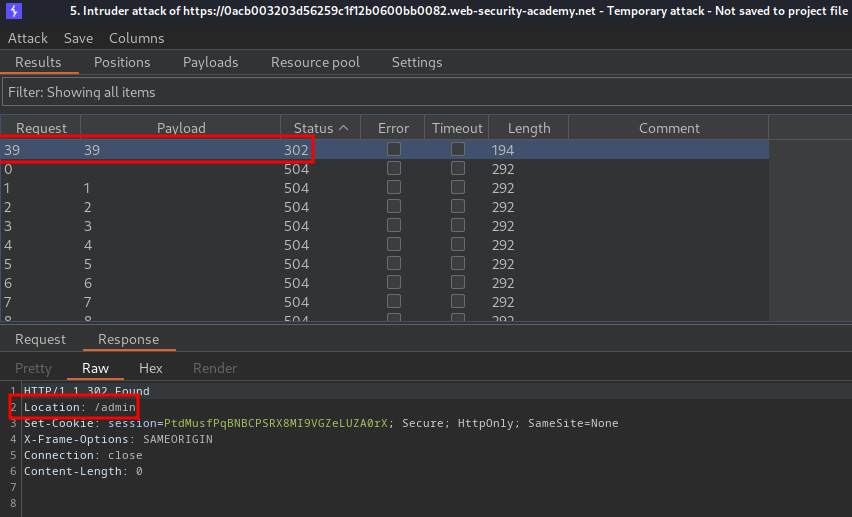Viewport: 852px width, 517px height.
Task: Select the length 292 of request 4
Action: pyautogui.click(x=503, y=245)
